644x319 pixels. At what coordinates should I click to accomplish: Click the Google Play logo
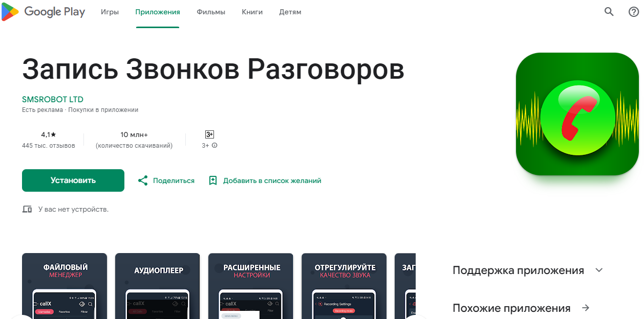[x=44, y=12]
